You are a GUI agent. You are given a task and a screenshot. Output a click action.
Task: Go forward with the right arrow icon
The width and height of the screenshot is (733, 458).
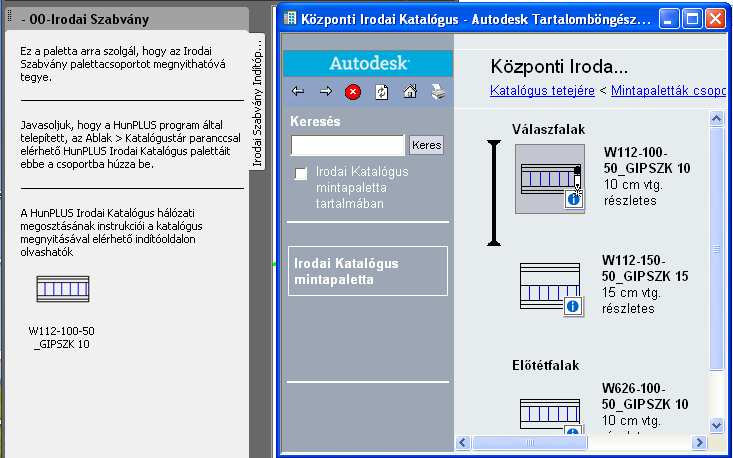click(325, 92)
